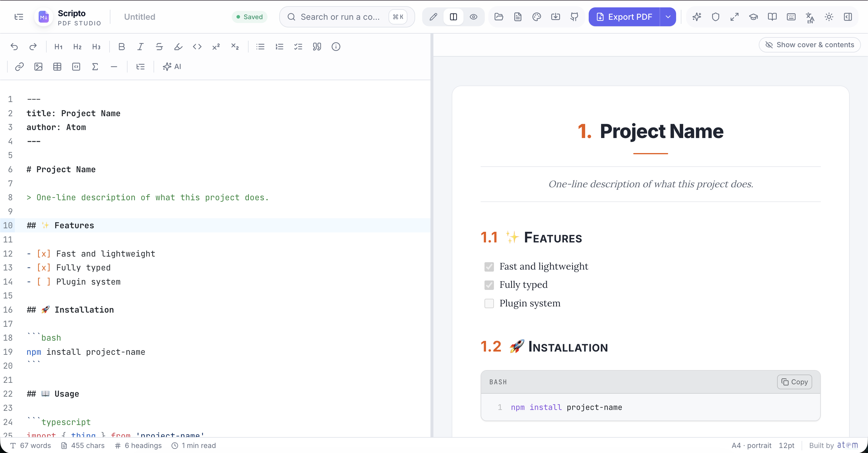Click the 12pt font size setting
Image resolution: width=868 pixels, height=453 pixels.
pos(787,446)
